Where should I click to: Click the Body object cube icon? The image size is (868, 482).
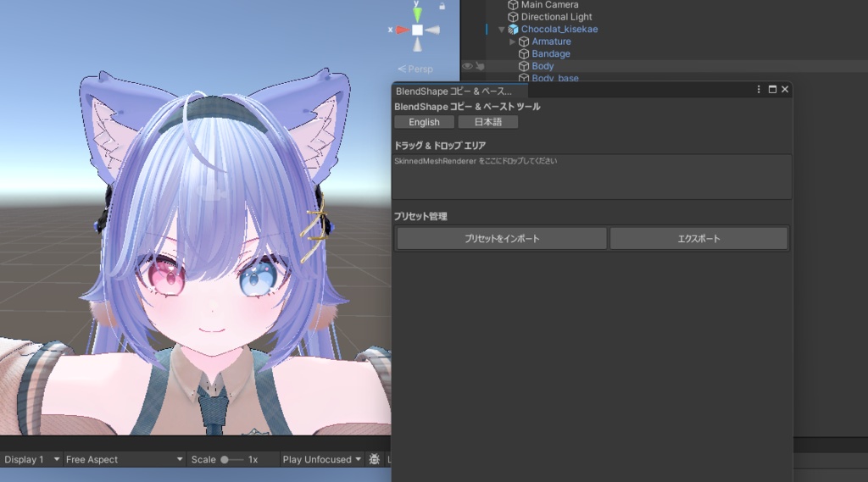point(524,66)
